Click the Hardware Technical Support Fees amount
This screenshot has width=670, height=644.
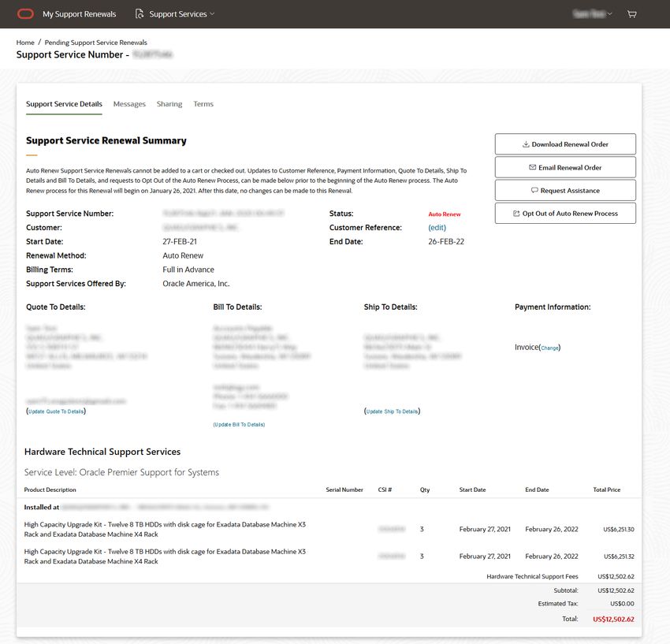616,576
